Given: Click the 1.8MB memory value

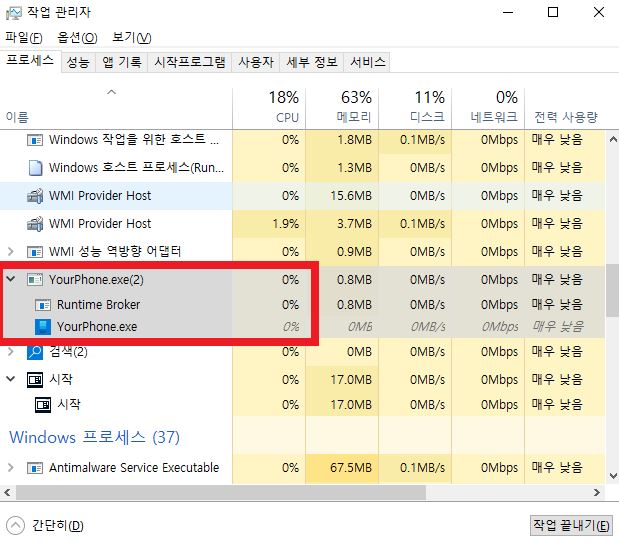Looking at the screenshot, I should point(354,140).
